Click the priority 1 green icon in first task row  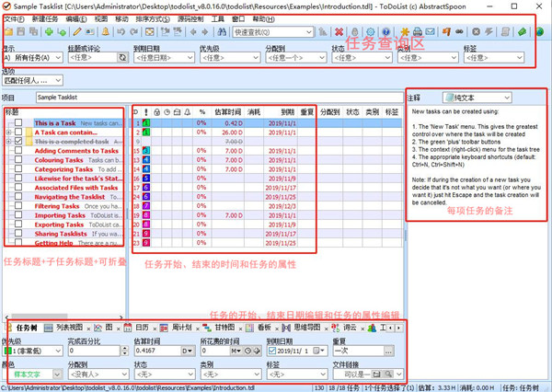(145, 122)
